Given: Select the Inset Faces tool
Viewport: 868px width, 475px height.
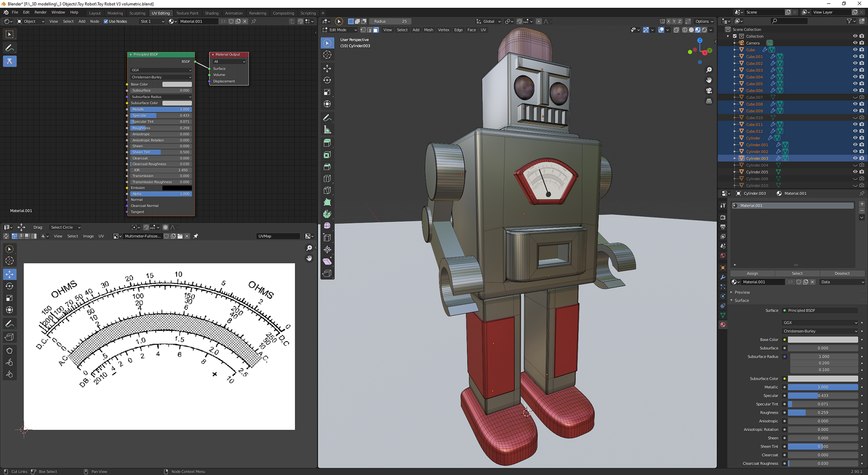Looking at the screenshot, I should tap(327, 155).
